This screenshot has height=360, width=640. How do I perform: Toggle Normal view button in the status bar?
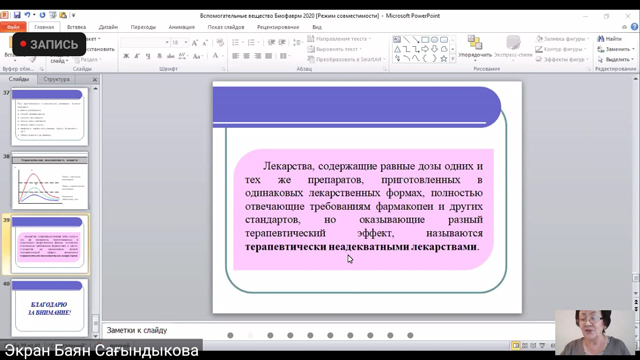[516, 346]
